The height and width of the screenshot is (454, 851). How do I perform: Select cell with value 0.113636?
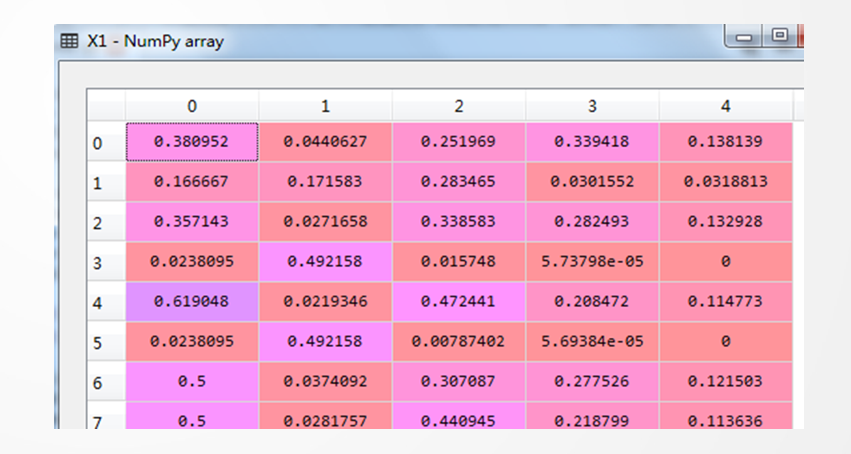coord(726,416)
